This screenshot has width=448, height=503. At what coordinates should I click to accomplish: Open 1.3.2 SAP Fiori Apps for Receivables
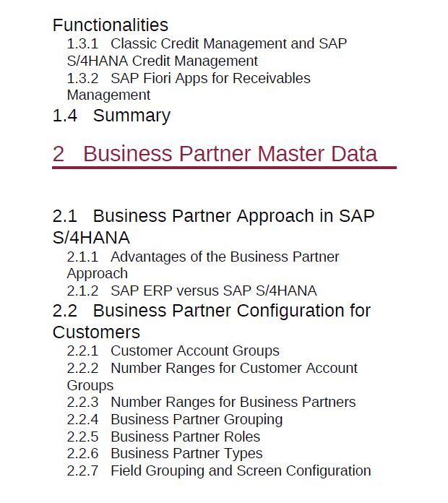[x=189, y=87]
